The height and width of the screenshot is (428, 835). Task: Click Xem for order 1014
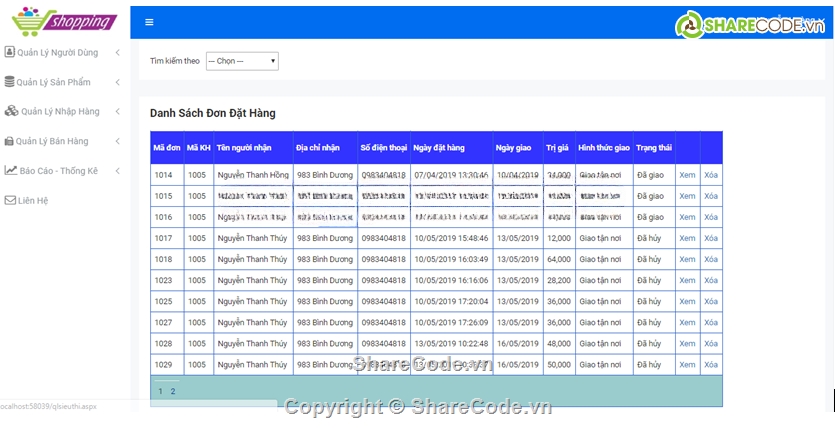tap(687, 175)
